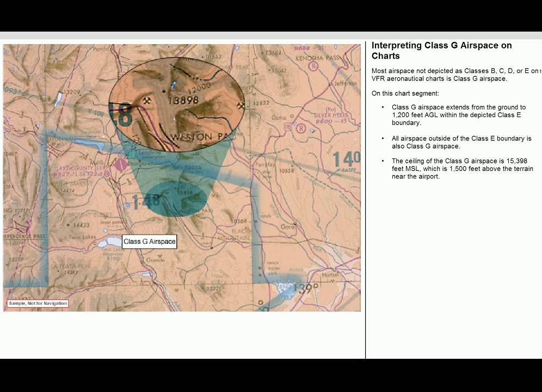Click the 'Fairplay' town label
The width and height of the screenshot is (542, 392).
click(265, 165)
